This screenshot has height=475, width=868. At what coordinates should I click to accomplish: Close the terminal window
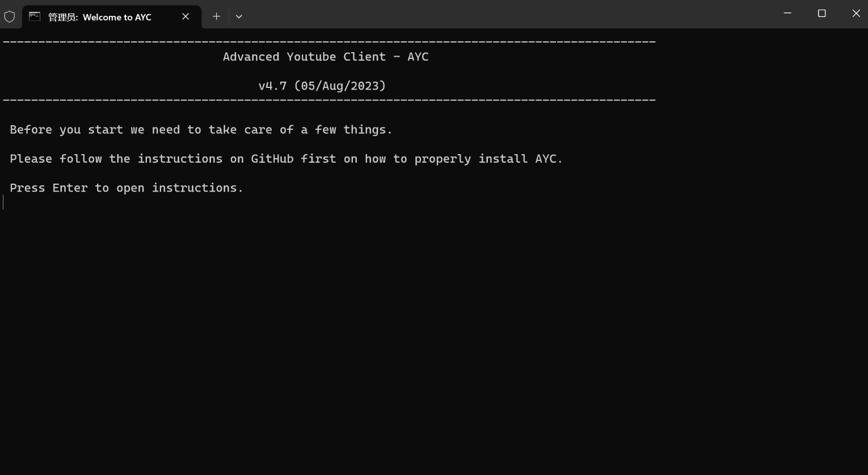click(856, 13)
